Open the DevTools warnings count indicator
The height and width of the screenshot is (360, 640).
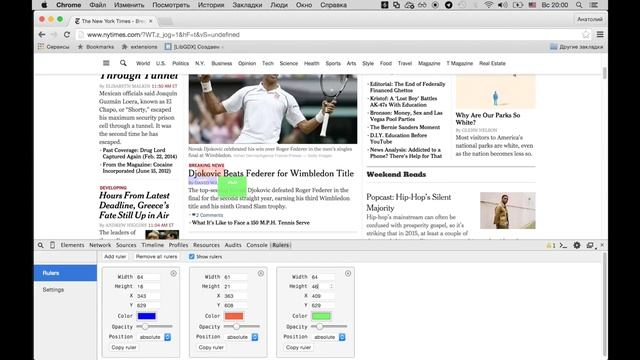[551, 245]
